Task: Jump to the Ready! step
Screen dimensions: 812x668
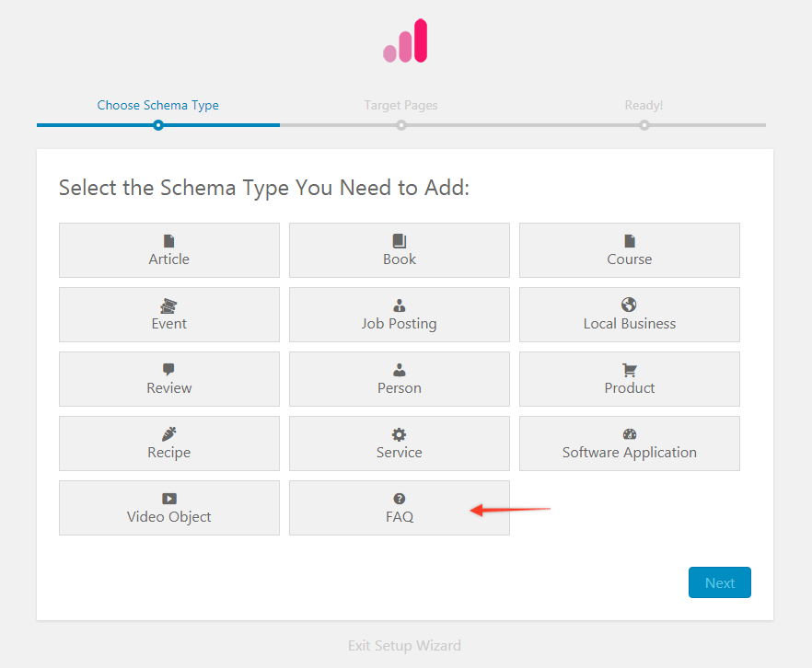Action: (x=644, y=106)
